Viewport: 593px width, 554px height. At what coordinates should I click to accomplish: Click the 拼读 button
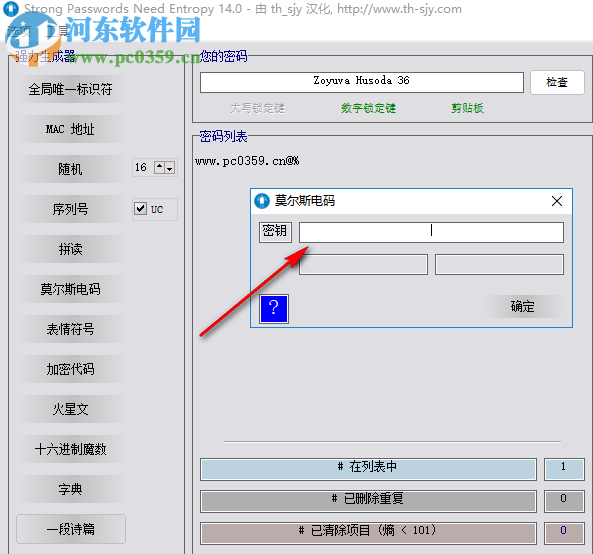click(71, 249)
